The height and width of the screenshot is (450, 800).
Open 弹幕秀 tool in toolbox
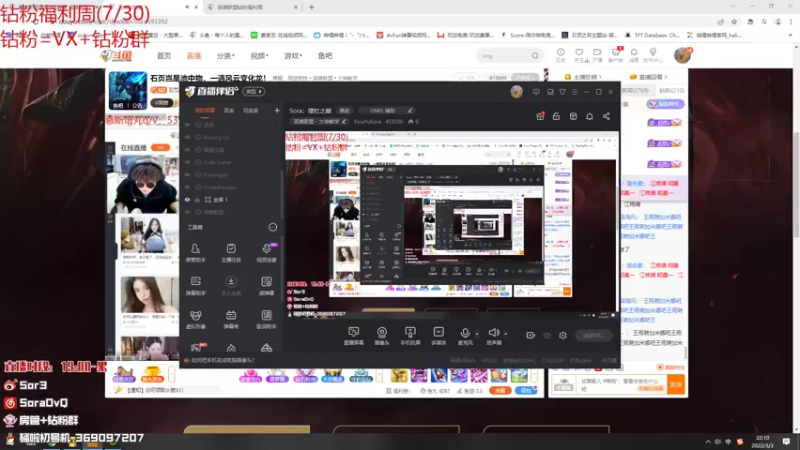231,319
